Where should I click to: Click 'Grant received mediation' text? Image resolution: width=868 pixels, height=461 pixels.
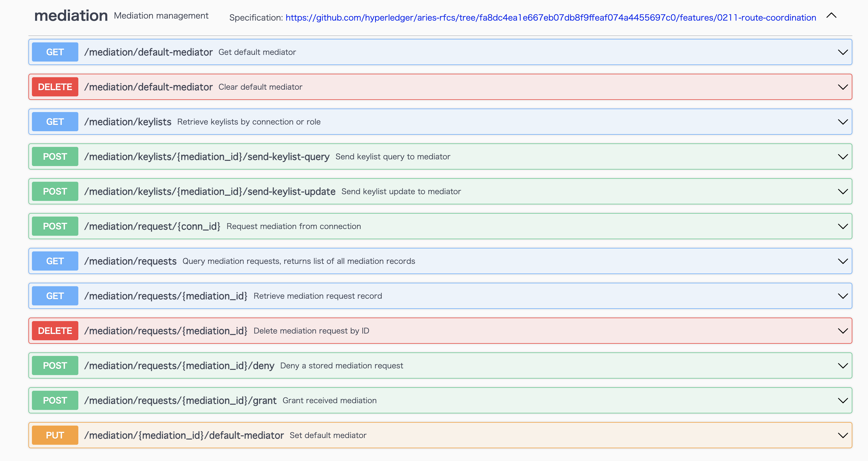click(330, 401)
